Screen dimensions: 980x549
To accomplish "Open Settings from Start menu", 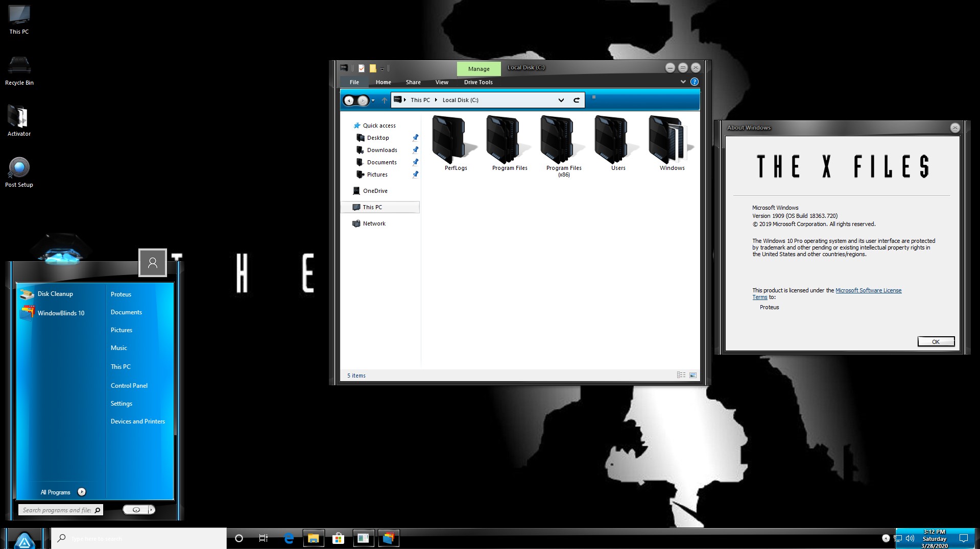I will (121, 404).
